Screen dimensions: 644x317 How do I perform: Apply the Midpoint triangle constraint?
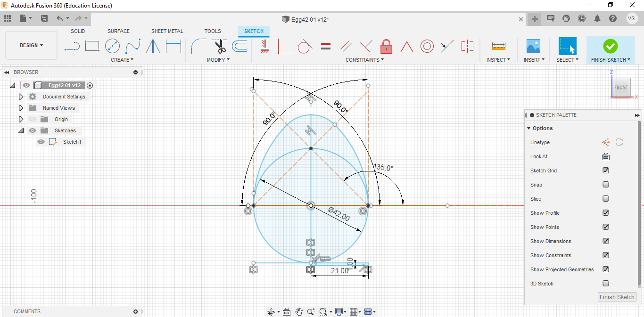pos(407,47)
